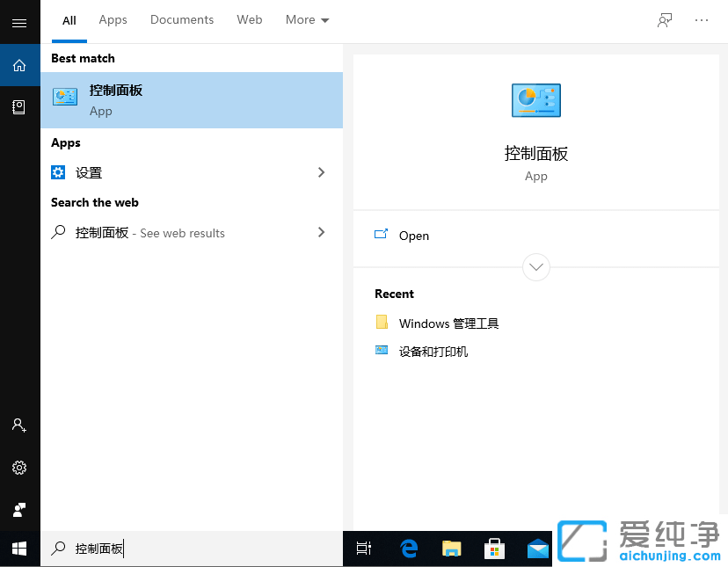Expand 设置 search results arrow
This screenshot has height=567, width=728.
tap(321, 173)
